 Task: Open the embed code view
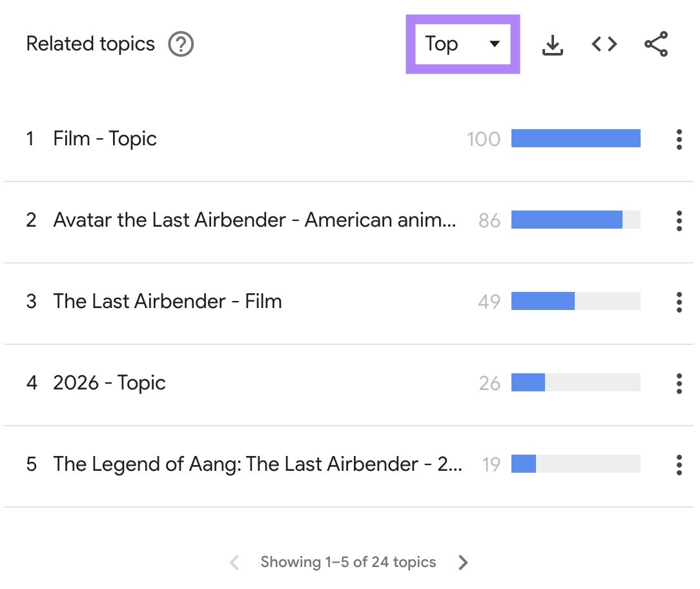tap(603, 44)
